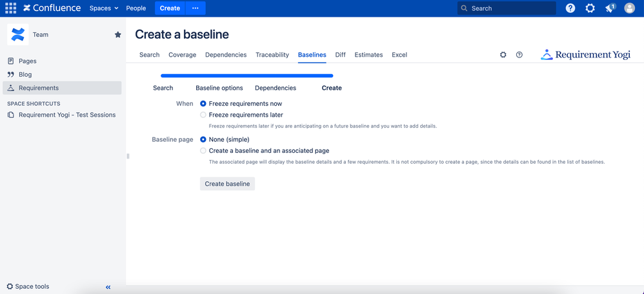Go to the Dependencies wizard step
644x294 pixels.
point(276,88)
